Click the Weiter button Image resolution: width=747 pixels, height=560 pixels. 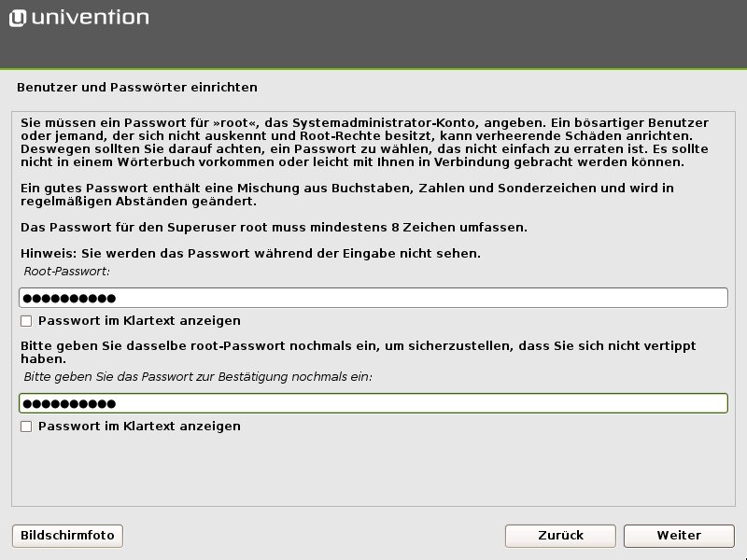click(x=679, y=536)
